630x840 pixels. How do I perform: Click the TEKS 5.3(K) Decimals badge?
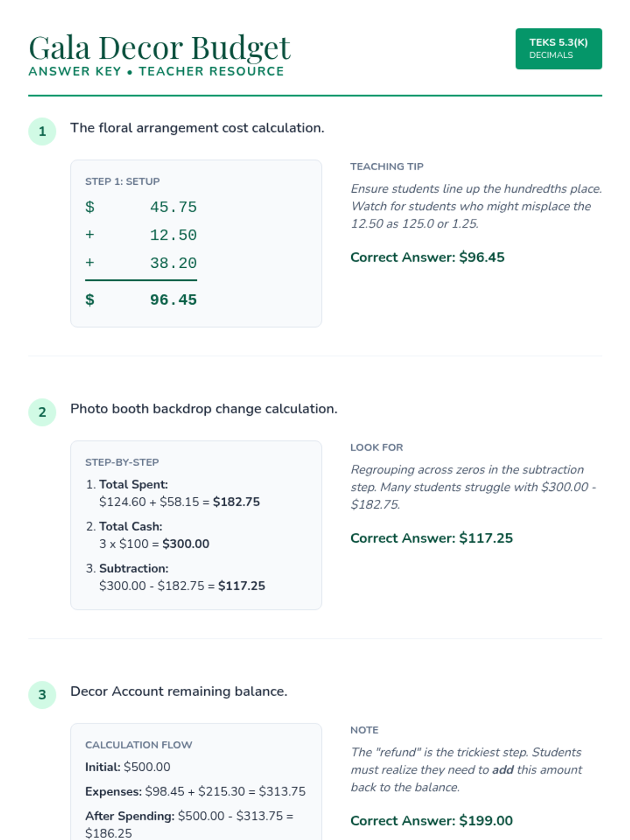point(558,48)
